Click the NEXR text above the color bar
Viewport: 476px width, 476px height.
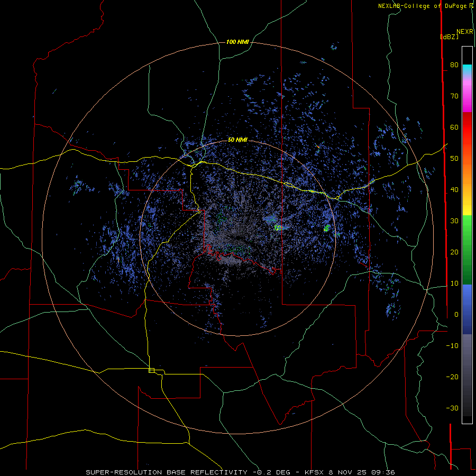[x=465, y=32]
